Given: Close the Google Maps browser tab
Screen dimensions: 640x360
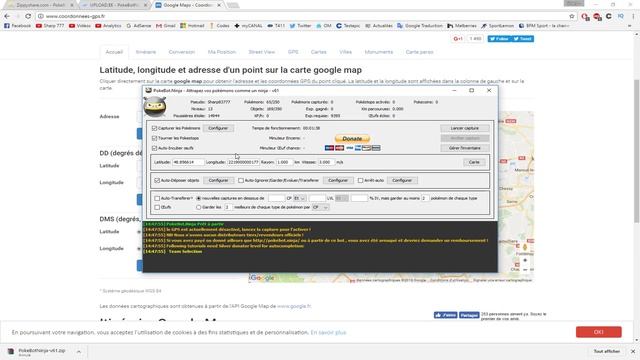Looking at the screenshot, I should click(219, 5).
